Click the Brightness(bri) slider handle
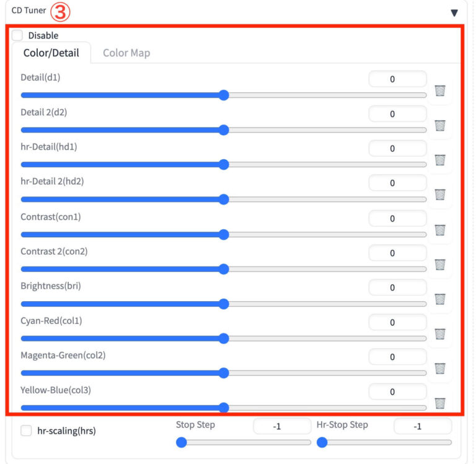Viewport: 476px width, 464px height. (x=224, y=304)
